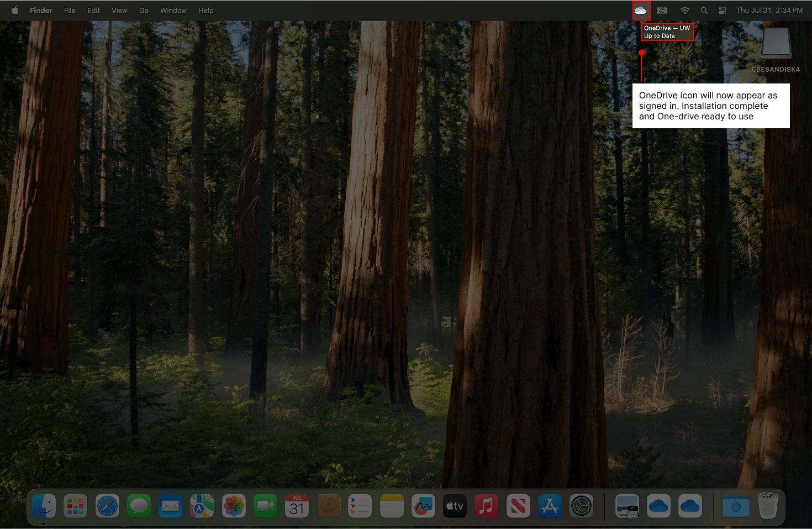
Task: Launch Safari from the Dock
Action: click(x=107, y=506)
